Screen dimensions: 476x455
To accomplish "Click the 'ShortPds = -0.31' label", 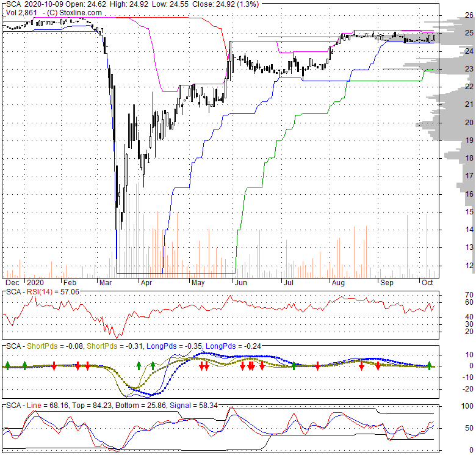I will coord(115,346).
